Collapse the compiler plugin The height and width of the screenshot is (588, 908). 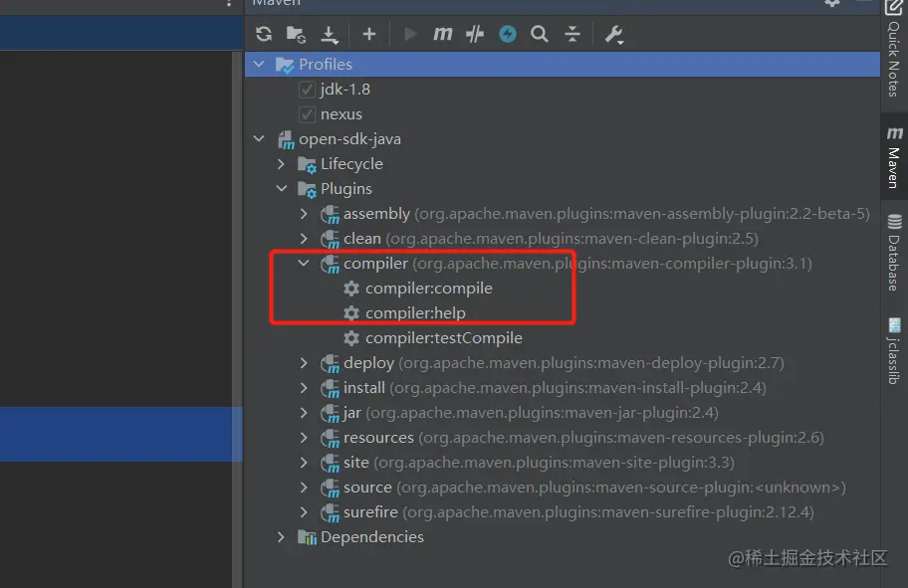[304, 264]
